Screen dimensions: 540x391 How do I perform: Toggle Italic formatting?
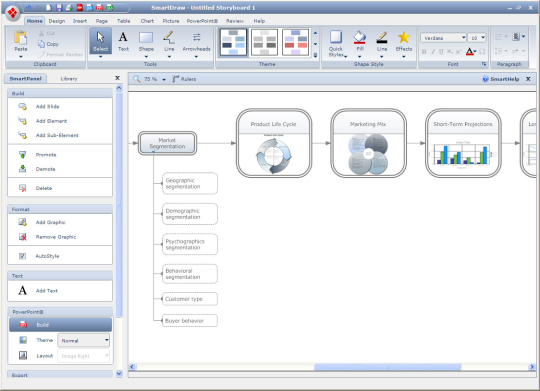(x=433, y=52)
